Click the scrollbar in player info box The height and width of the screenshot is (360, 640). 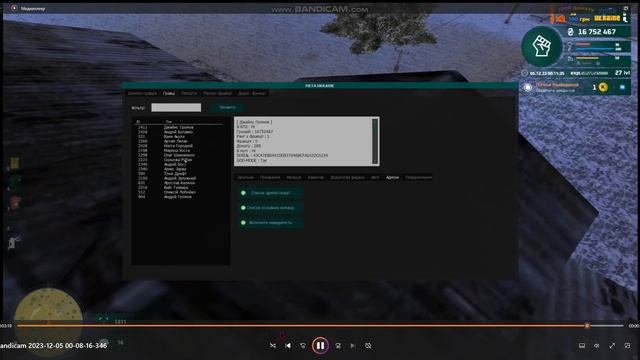tap(375, 141)
